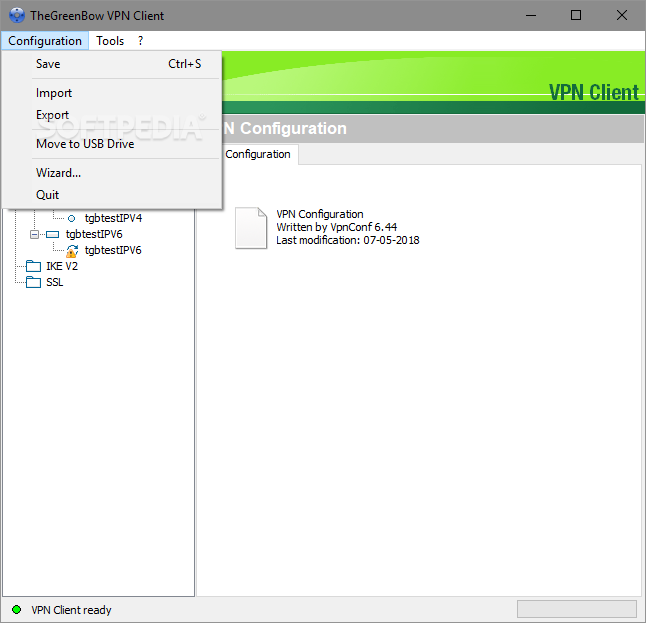Viewport: 646px width, 623px height.
Task: Open the ? help menu
Action: pos(140,41)
